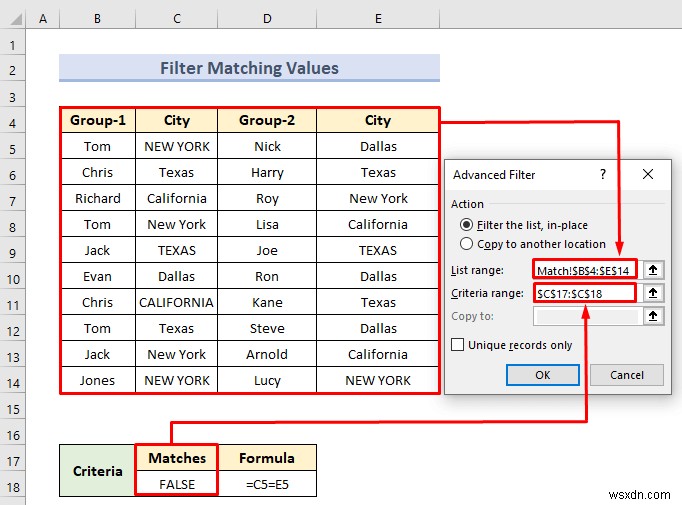Select the Lucy cell

tap(267, 381)
